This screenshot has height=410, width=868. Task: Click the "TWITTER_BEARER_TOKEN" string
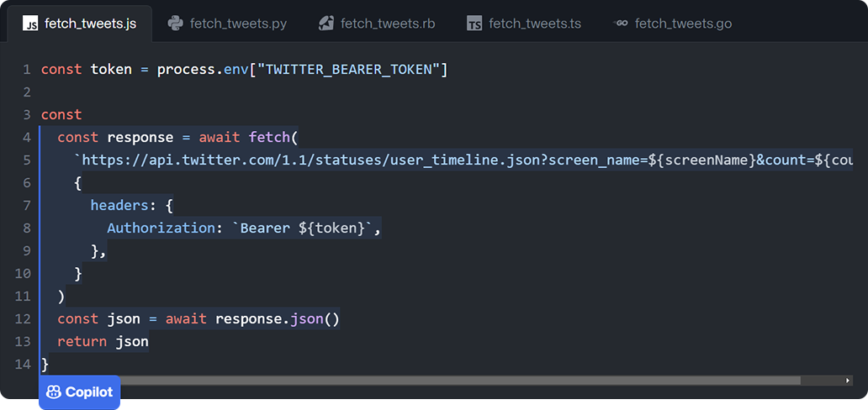pos(348,70)
